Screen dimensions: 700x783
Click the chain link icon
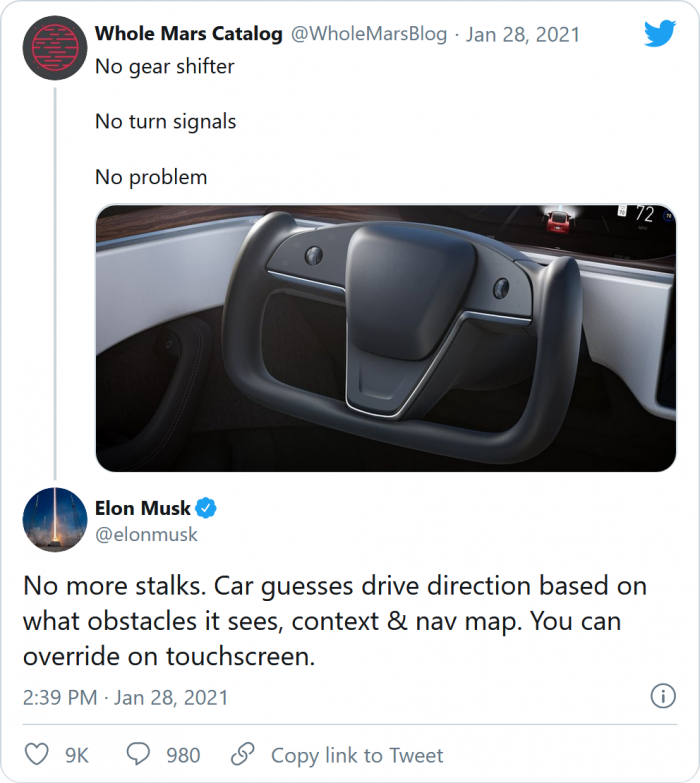point(242,754)
